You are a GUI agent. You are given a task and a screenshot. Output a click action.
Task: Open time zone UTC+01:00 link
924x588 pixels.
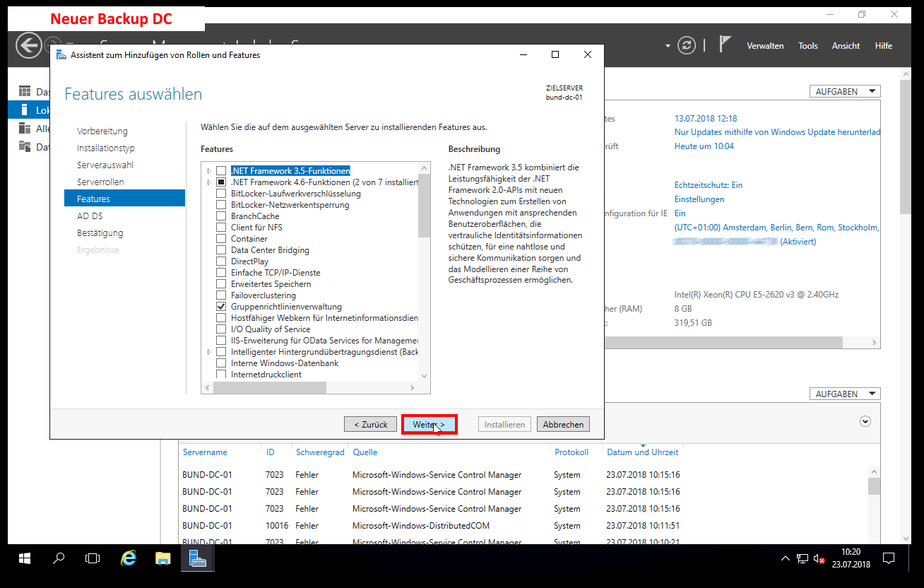(776, 228)
